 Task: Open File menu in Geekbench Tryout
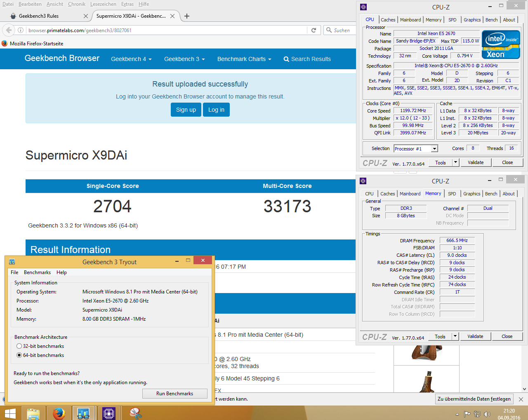click(14, 272)
